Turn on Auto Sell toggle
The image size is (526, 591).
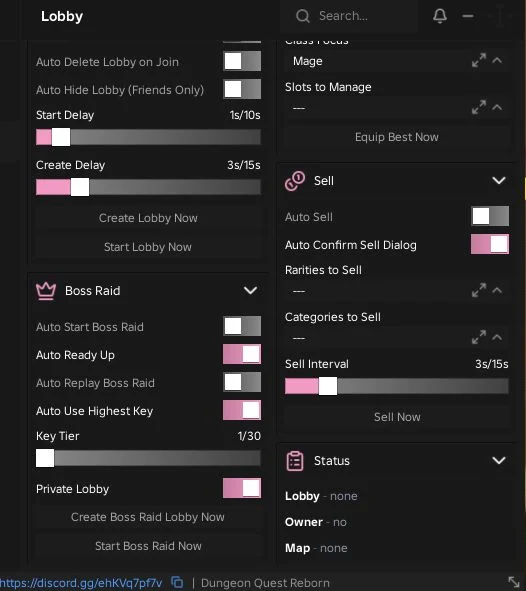click(490, 216)
